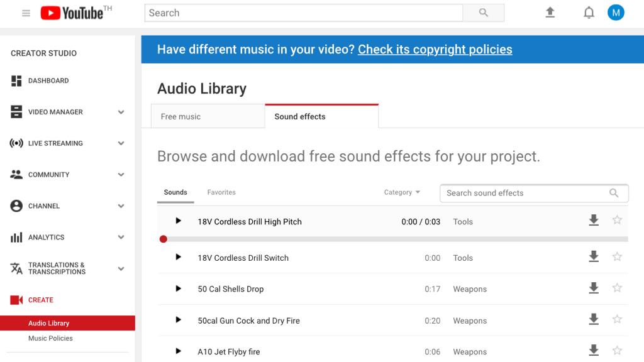
Task: Favorite the A10 Jet Flyby fire sound
Action: (617, 350)
